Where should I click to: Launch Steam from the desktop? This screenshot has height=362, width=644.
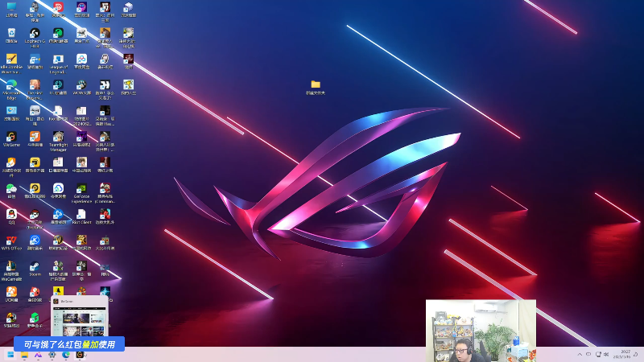[x=35, y=269]
